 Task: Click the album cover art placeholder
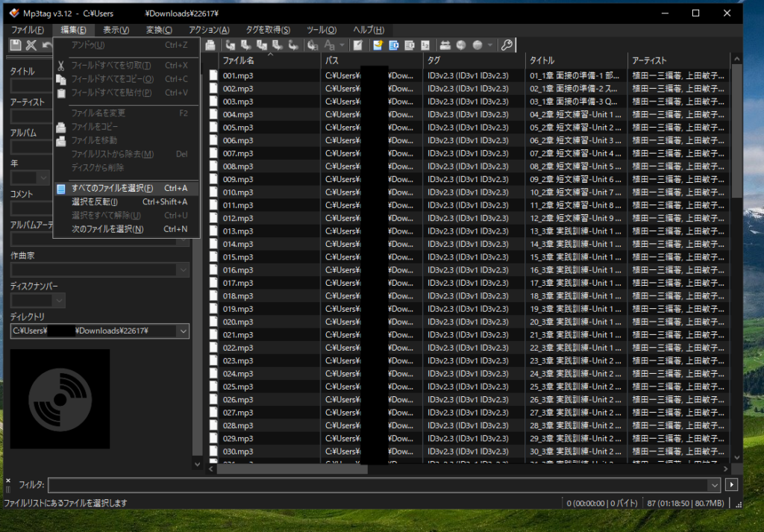coord(60,398)
